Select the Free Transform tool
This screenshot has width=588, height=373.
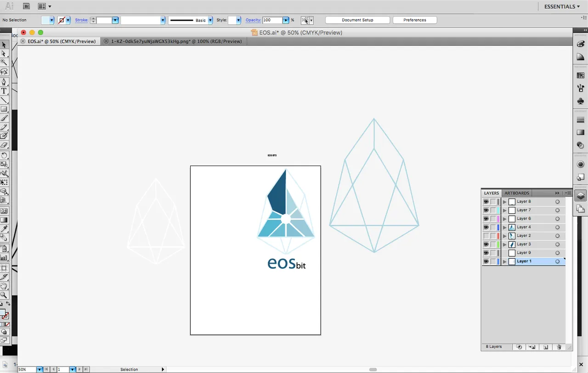coord(4,182)
